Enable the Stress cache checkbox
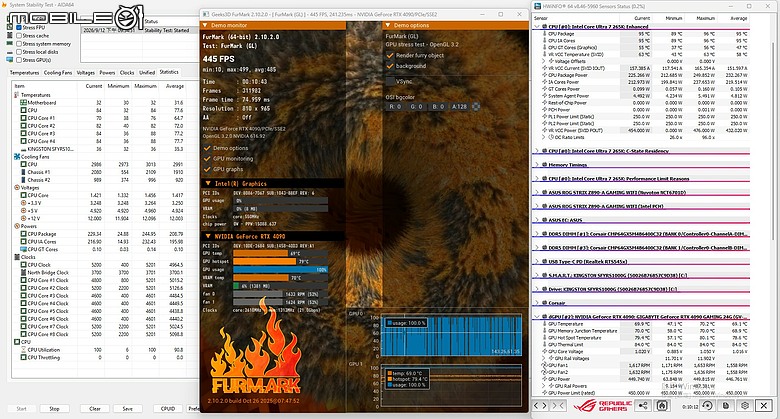The width and height of the screenshot is (780, 419). pyautogui.click(x=19, y=36)
